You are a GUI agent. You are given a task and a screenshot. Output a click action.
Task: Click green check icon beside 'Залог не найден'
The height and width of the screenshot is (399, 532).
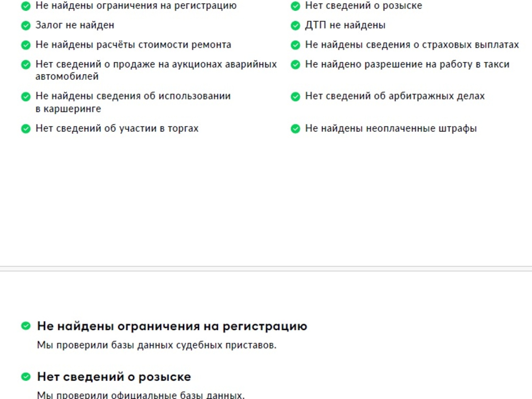tap(26, 25)
